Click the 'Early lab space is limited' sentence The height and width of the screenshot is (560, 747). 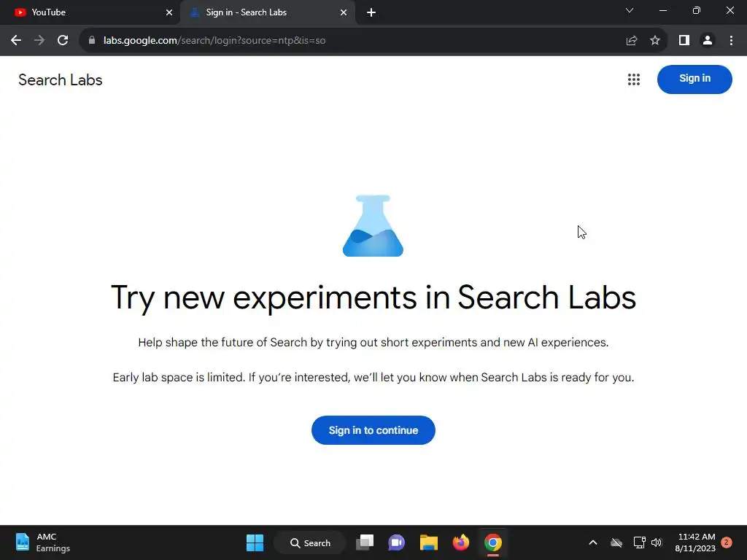coord(373,377)
